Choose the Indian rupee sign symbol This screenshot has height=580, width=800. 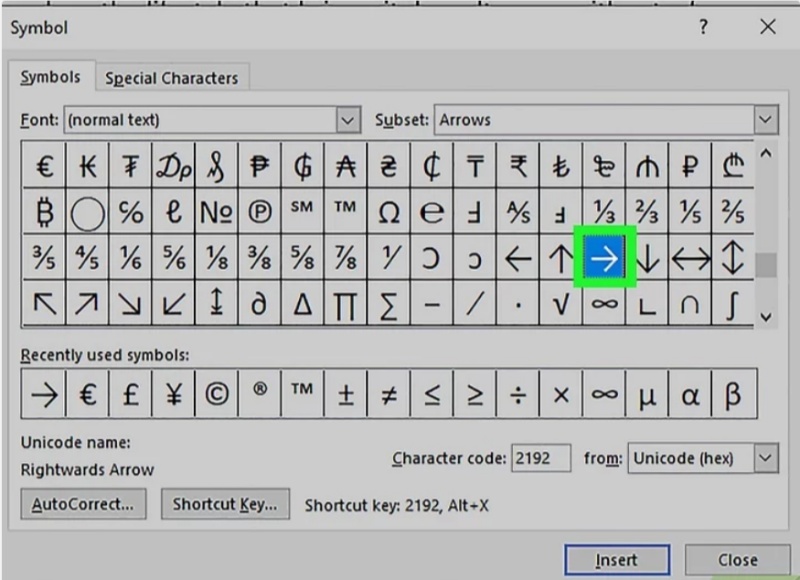[x=517, y=166]
